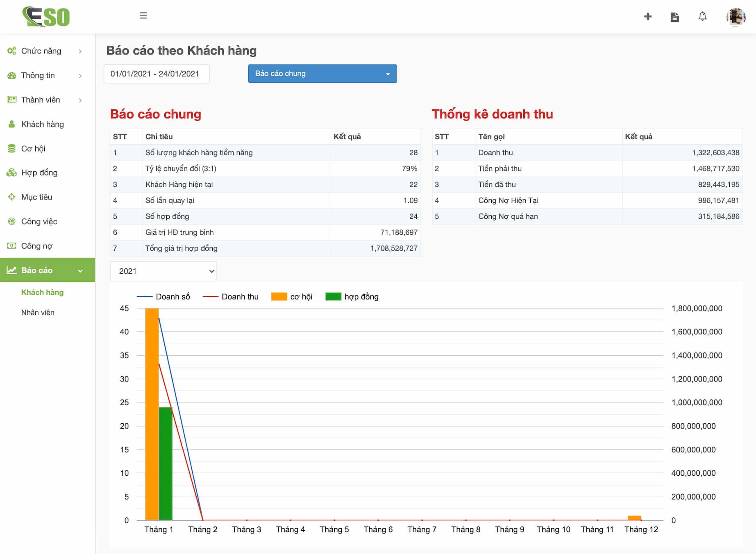Click the user avatar picture
Image resolution: width=756 pixels, height=554 pixels.
(736, 17)
